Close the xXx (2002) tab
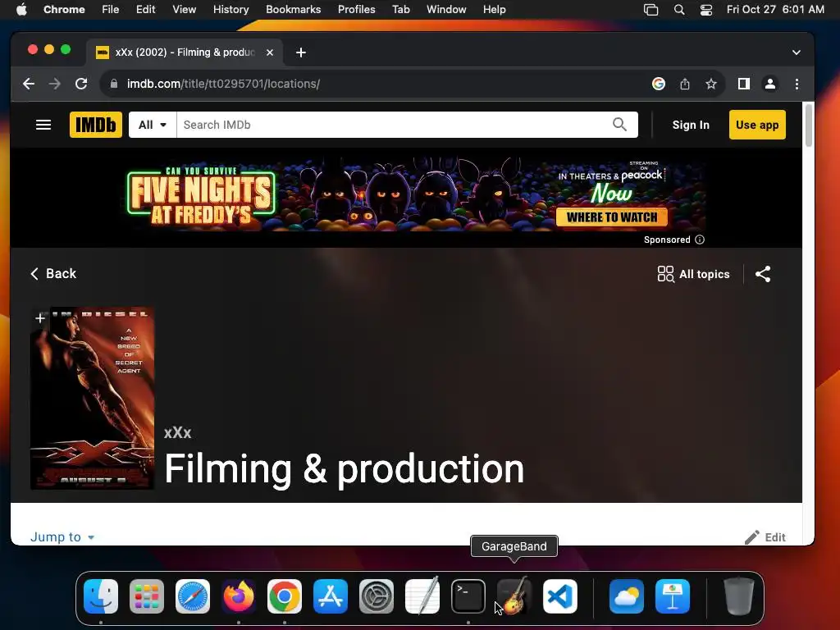840x630 pixels. [x=270, y=52]
